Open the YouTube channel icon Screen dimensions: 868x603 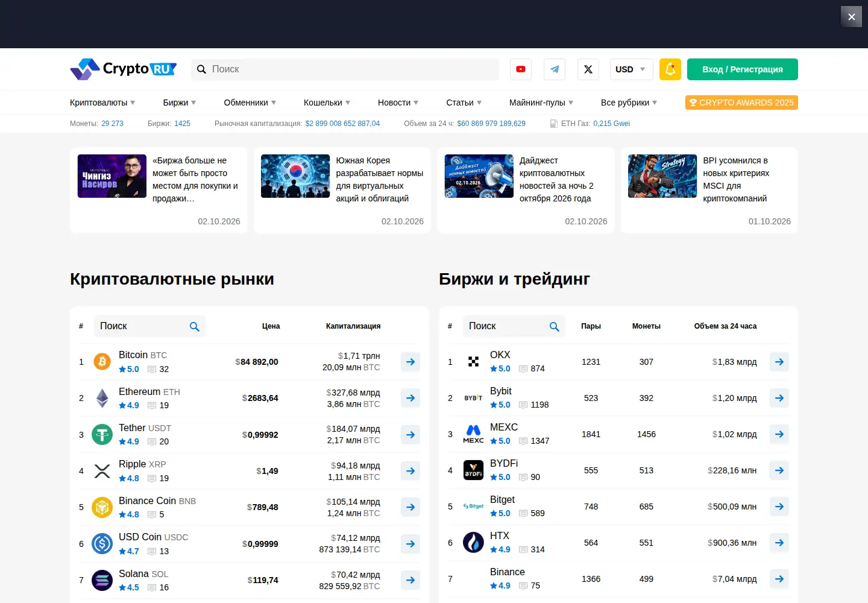point(521,69)
